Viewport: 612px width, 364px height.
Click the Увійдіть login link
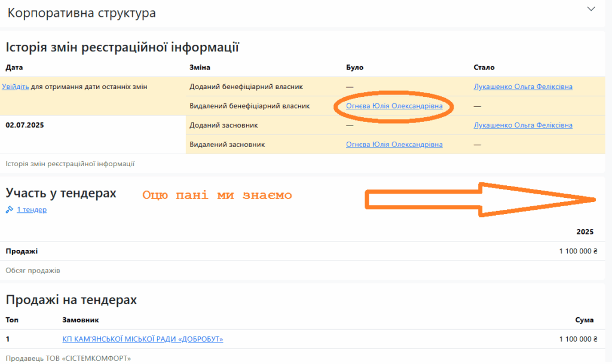[16, 87]
